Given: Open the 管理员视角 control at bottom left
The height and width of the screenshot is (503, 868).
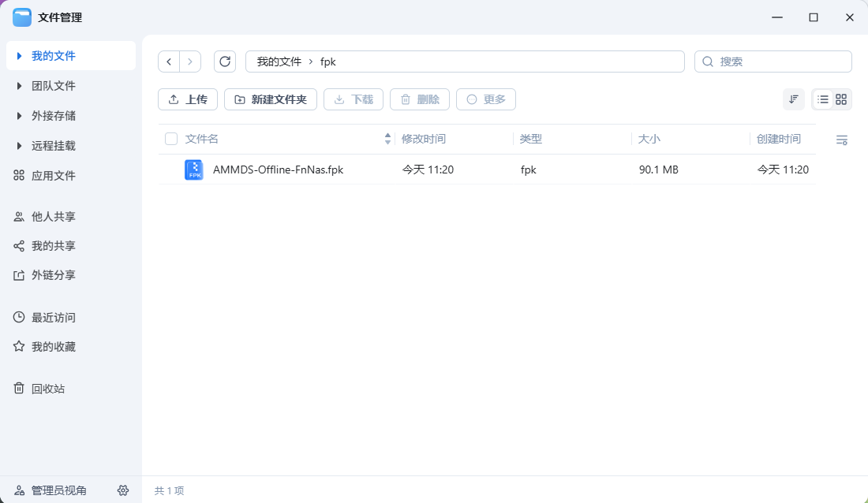Looking at the screenshot, I should tap(49, 490).
